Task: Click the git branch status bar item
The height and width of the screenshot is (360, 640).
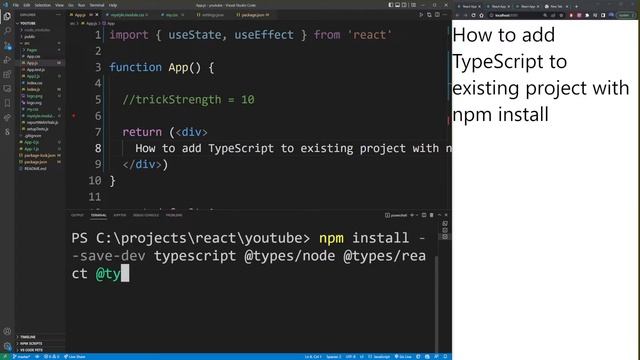Action: click(x=21, y=357)
